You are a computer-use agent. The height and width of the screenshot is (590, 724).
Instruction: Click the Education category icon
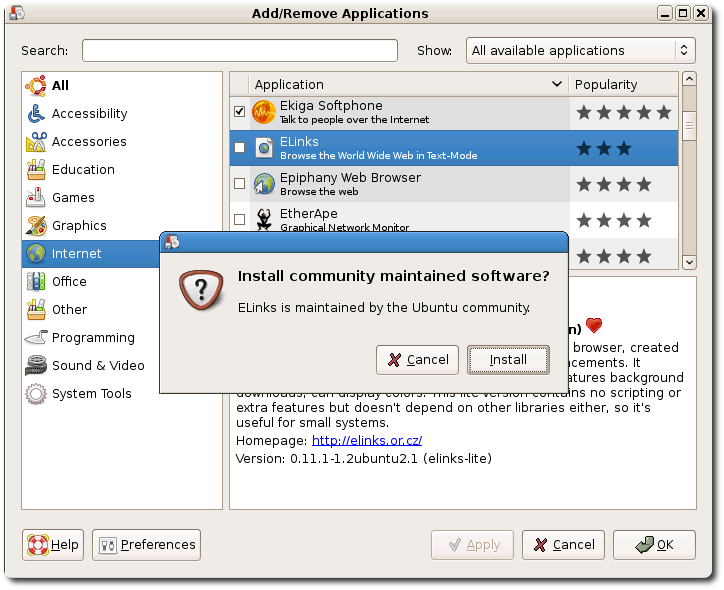[x=36, y=169]
